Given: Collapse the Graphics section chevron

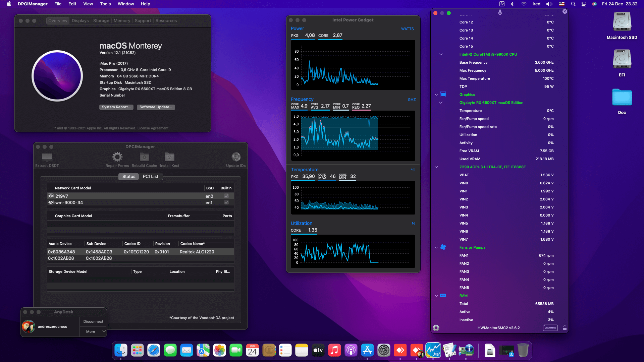Looking at the screenshot, I should pyautogui.click(x=436, y=95).
